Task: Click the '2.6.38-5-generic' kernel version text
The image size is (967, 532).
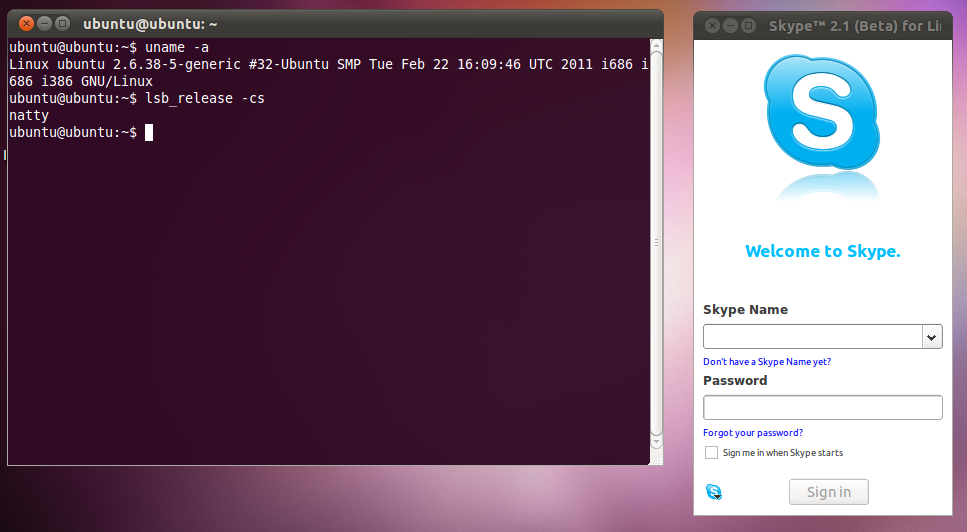Action: pos(176,64)
